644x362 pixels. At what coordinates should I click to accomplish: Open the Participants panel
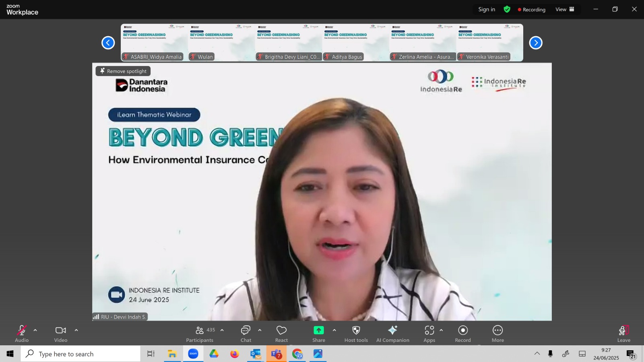click(200, 334)
